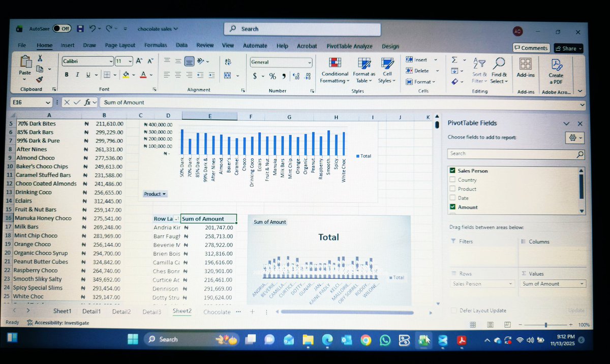Select the Italic formatting icon
Viewport: 610px width, 364px height.
[x=76, y=74]
